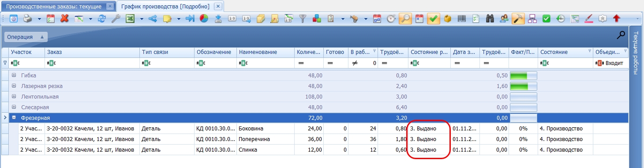Click the document checklist icon
This screenshot has width=644, height=168.
click(476, 19)
